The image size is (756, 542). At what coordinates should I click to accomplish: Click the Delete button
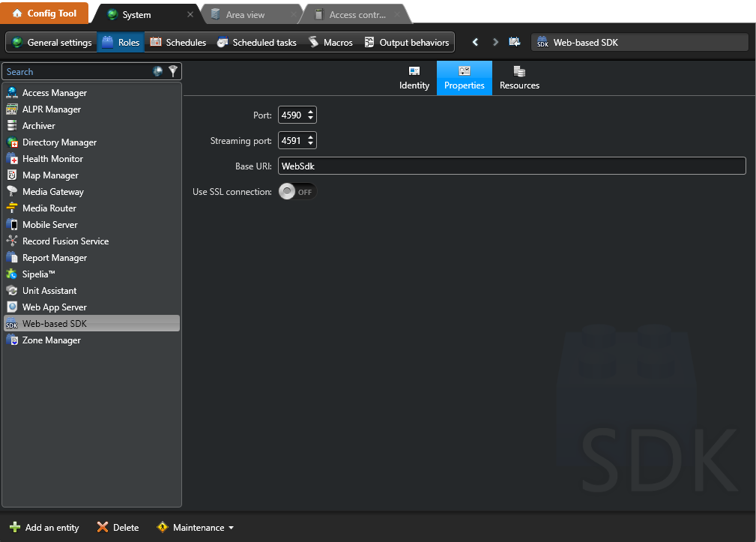pyautogui.click(x=118, y=528)
